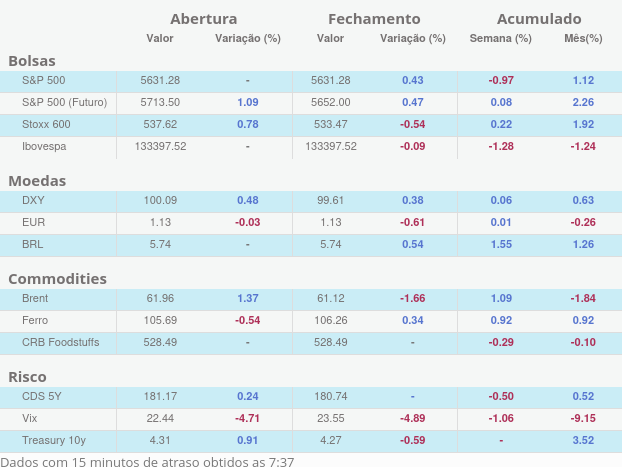Click the CRB Foodstuffs row label
Screen dimensions: 622x467
[62, 342]
